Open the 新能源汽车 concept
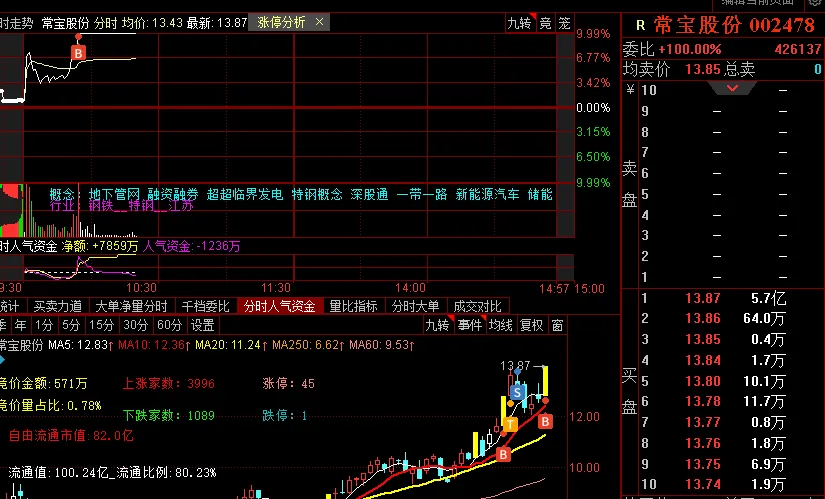825x499 pixels. [x=487, y=194]
